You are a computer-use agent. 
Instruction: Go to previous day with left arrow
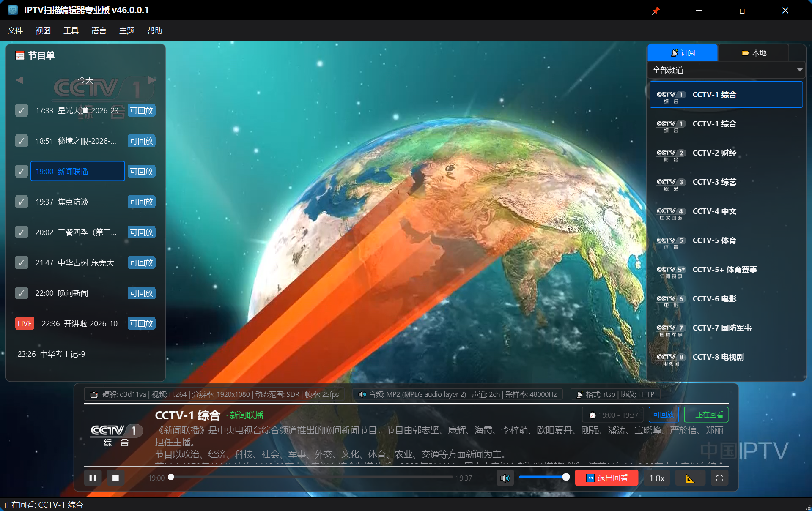[x=19, y=80]
